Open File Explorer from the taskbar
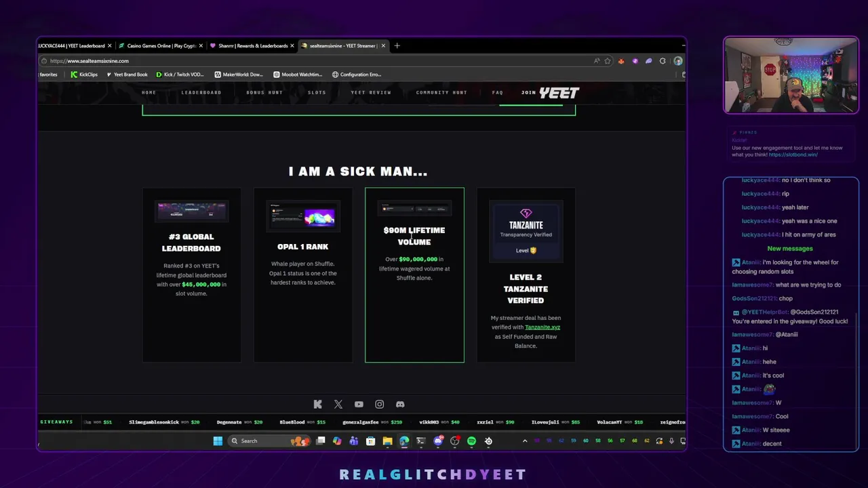 point(387,441)
